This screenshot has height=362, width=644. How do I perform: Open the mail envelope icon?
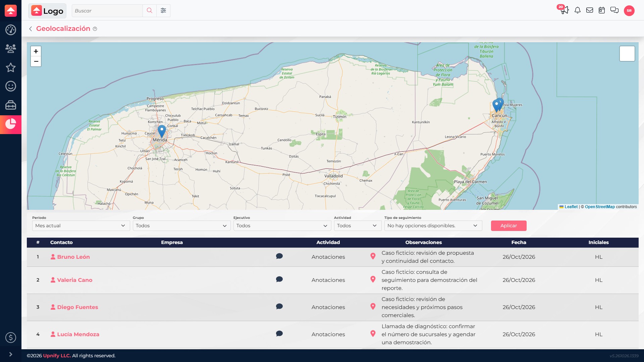tap(590, 10)
